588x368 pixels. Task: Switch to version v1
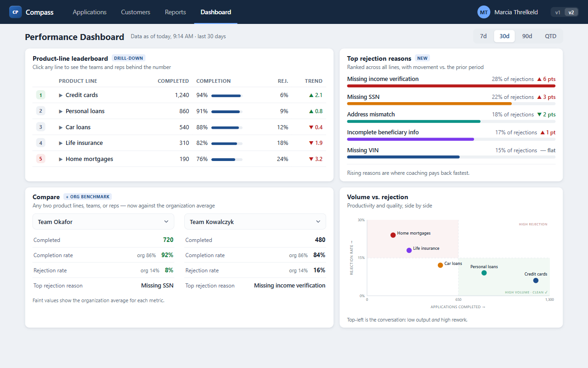point(558,12)
